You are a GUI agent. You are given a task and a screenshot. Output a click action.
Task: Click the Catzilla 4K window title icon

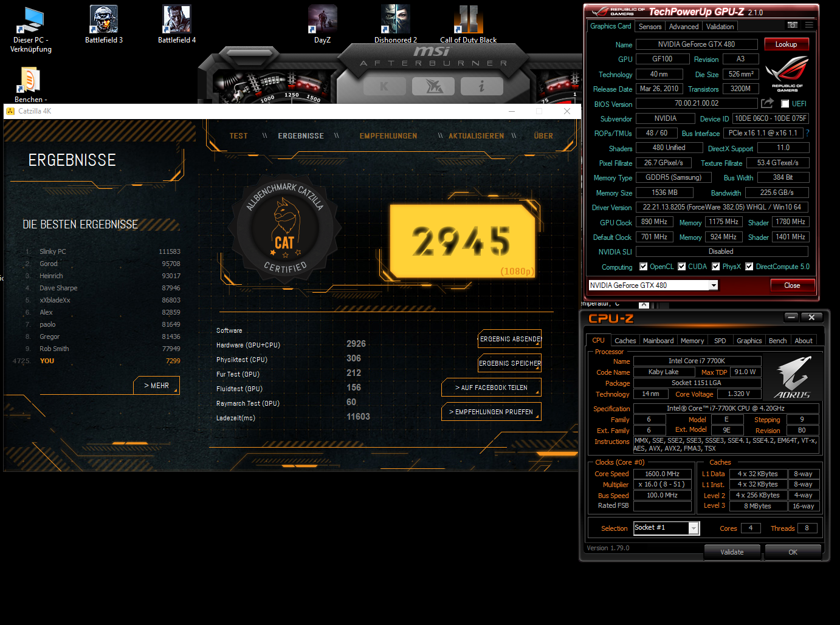tap(10, 111)
